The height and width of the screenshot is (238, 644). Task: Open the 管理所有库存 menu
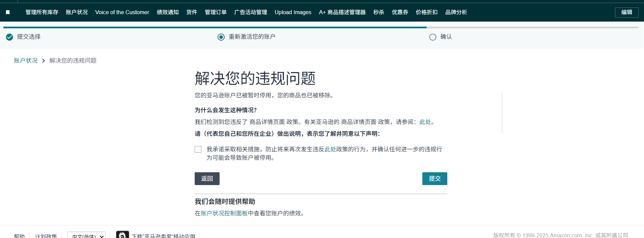pyautogui.click(x=42, y=12)
